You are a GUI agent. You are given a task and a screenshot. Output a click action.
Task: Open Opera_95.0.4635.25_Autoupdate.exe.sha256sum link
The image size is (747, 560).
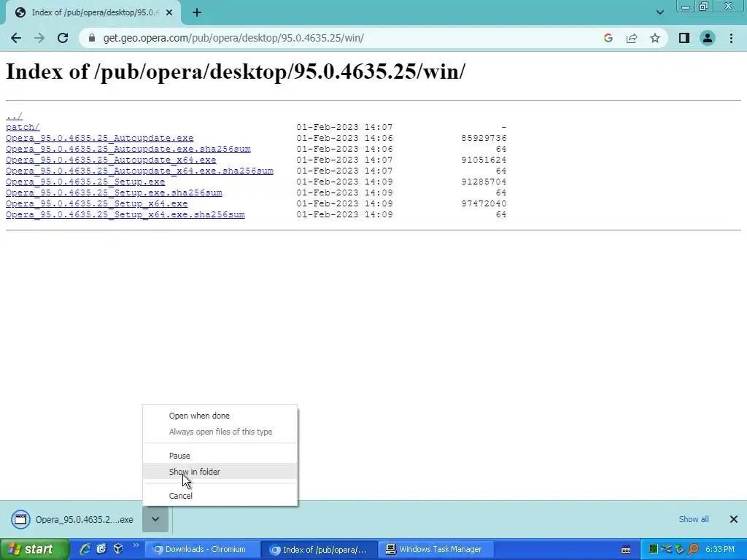pos(128,149)
